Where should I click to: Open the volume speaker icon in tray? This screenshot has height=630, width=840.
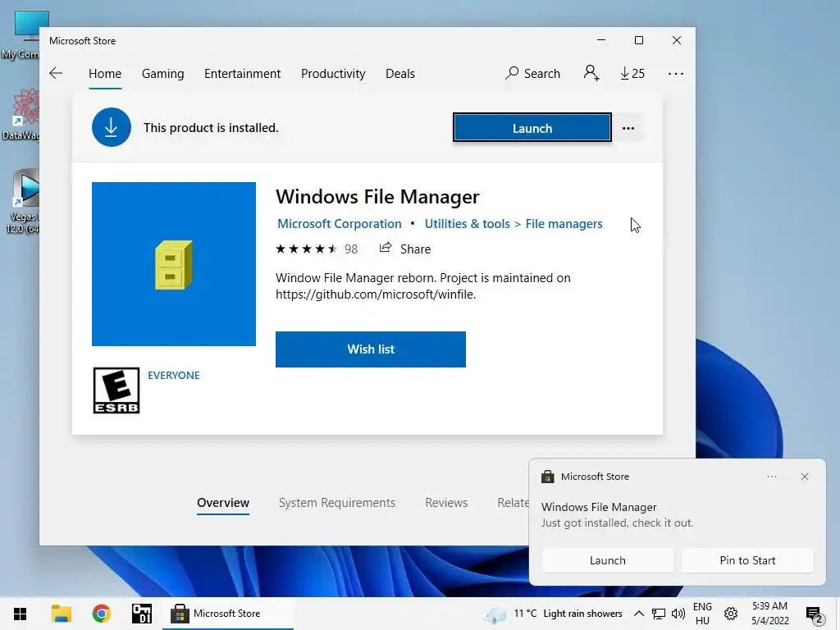click(678, 614)
